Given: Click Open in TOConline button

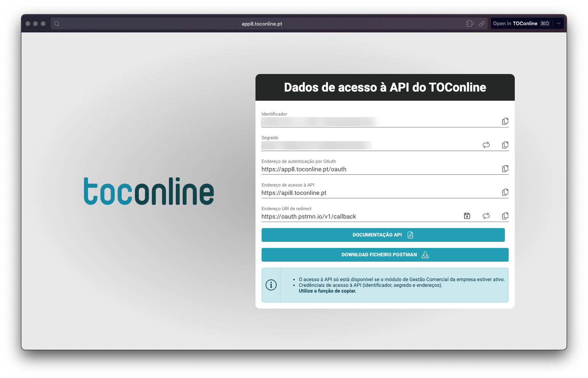Looking at the screenshot, I should (x=521, y=24).
